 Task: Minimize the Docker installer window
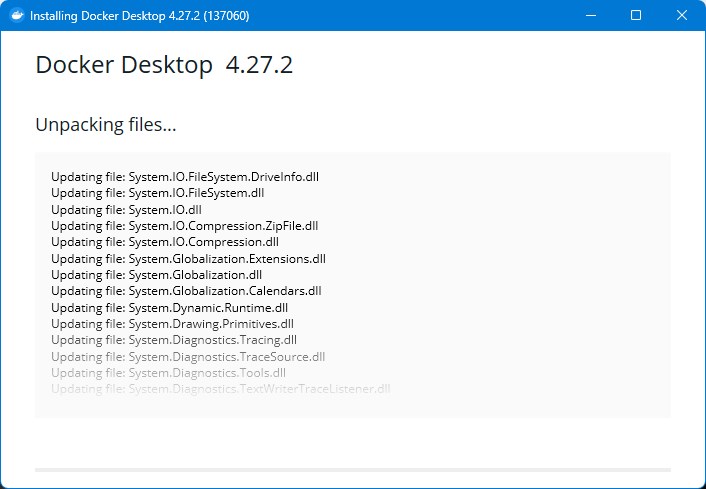tap(590, 16)
